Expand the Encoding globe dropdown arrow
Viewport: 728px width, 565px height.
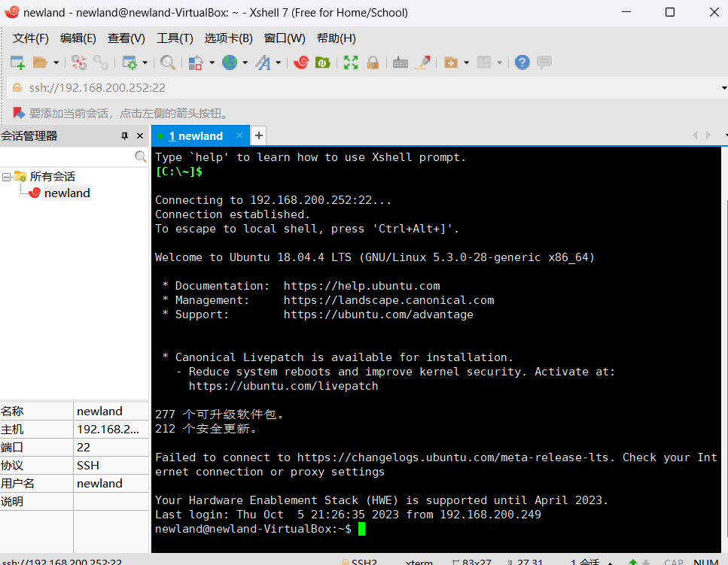pyautogui.click(x=245, y=62)
